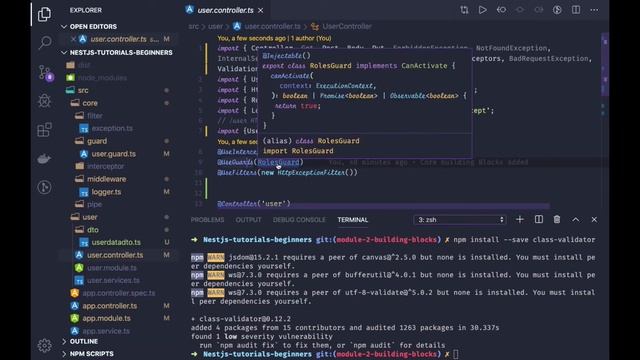Collapse the core folder
This screenshot has height=360, width=640.
point(90,103)
